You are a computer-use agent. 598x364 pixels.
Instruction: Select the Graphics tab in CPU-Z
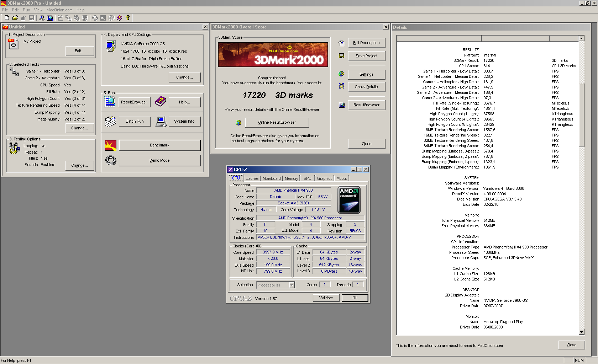pos(324,178)
